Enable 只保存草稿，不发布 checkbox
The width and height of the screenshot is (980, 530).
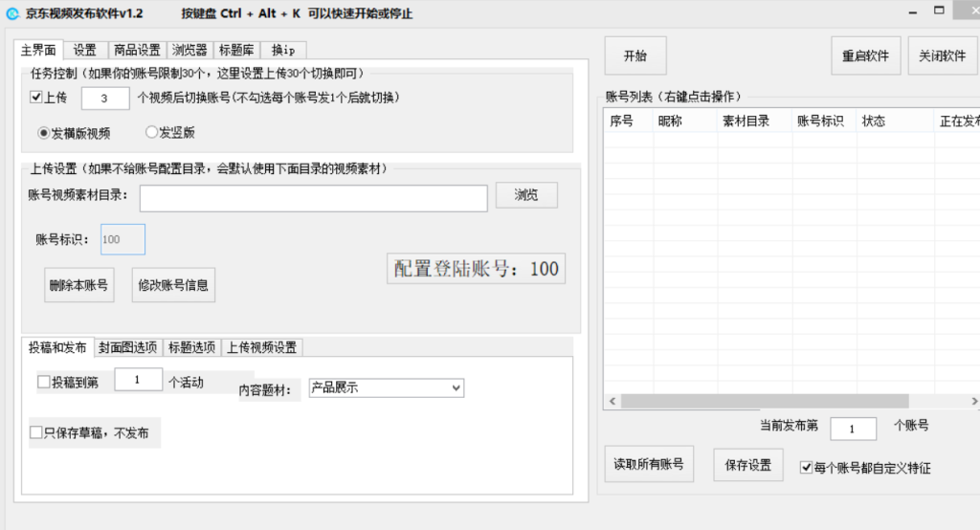36,432
